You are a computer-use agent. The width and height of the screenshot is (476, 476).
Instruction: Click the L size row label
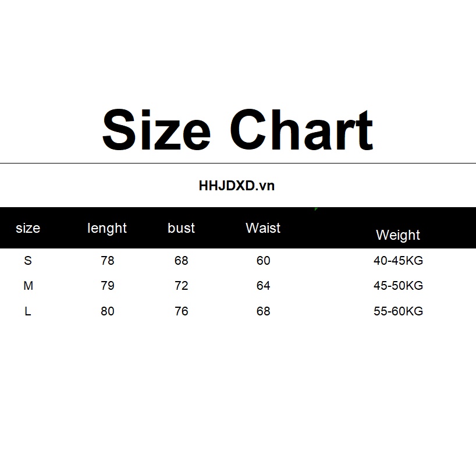28,311
